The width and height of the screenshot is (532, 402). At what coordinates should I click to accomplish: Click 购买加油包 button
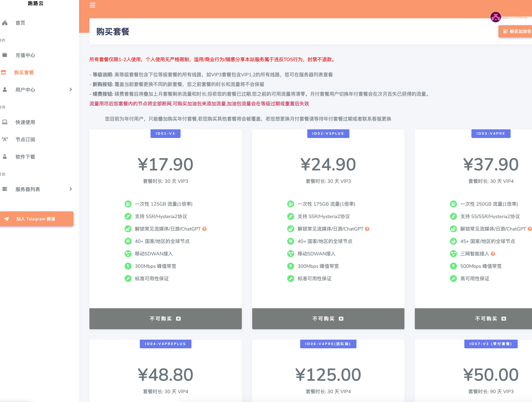pyautogui.click(x=515, y=31)
